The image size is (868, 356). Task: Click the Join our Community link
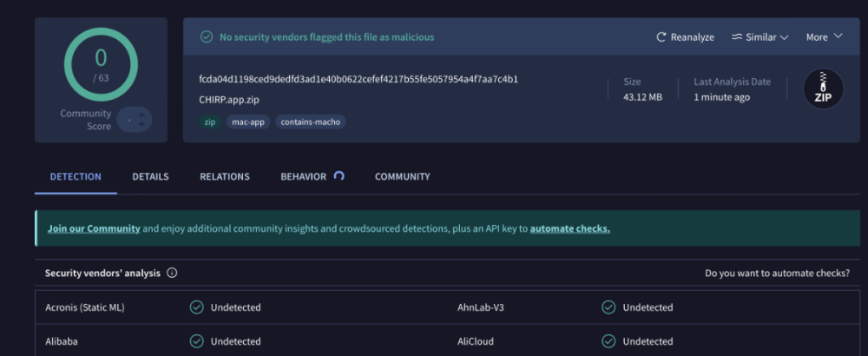(94, 228)
